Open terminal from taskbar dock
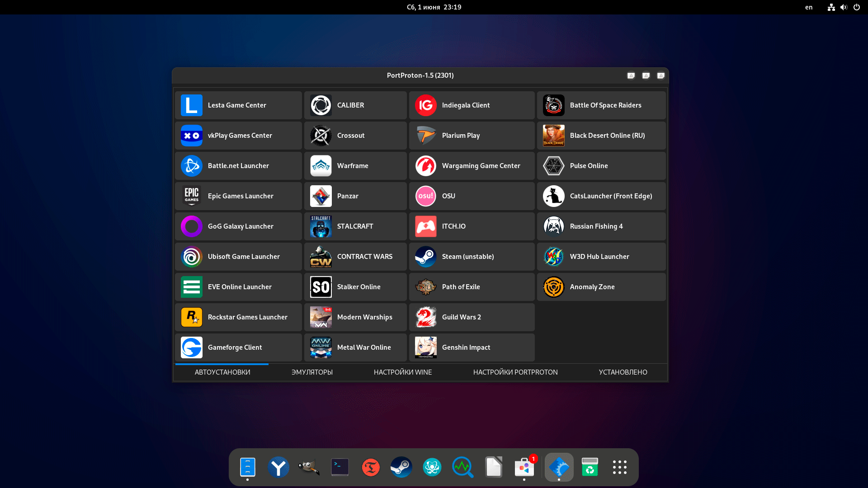This screenshot has width=868, height=488. 340,467
